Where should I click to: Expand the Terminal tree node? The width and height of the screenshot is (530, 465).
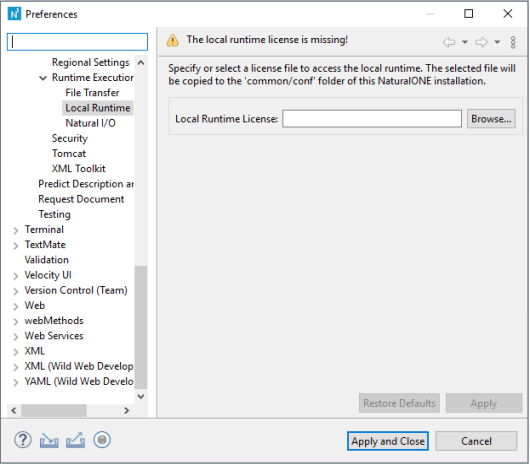(x=16, y=230)
